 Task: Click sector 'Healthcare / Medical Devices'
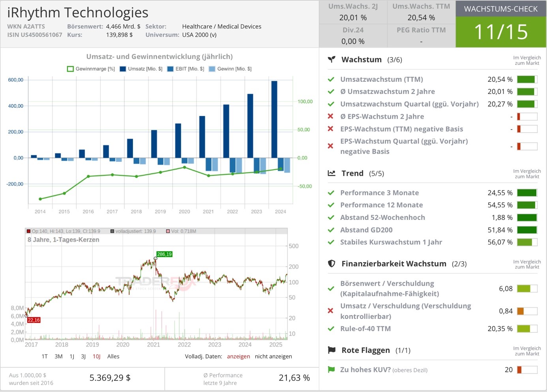pyautogui.click(x=222, y=26)
